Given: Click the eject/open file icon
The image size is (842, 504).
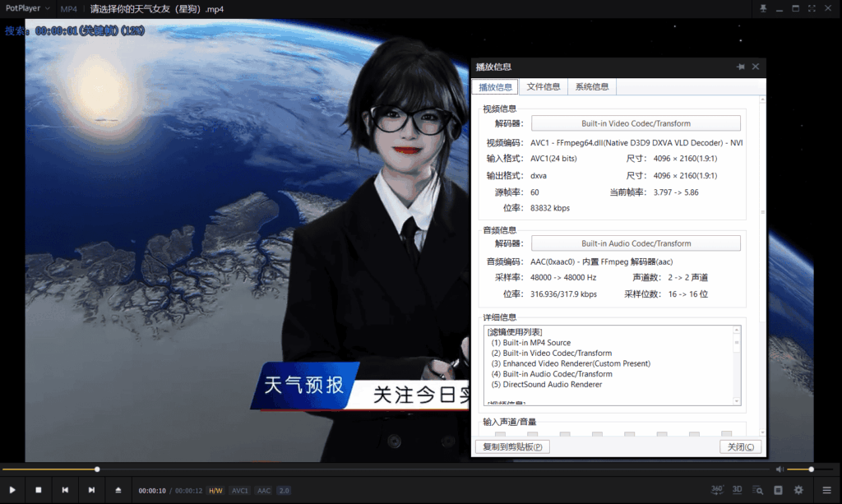Looking at the screenshot, I should [118, 490].
